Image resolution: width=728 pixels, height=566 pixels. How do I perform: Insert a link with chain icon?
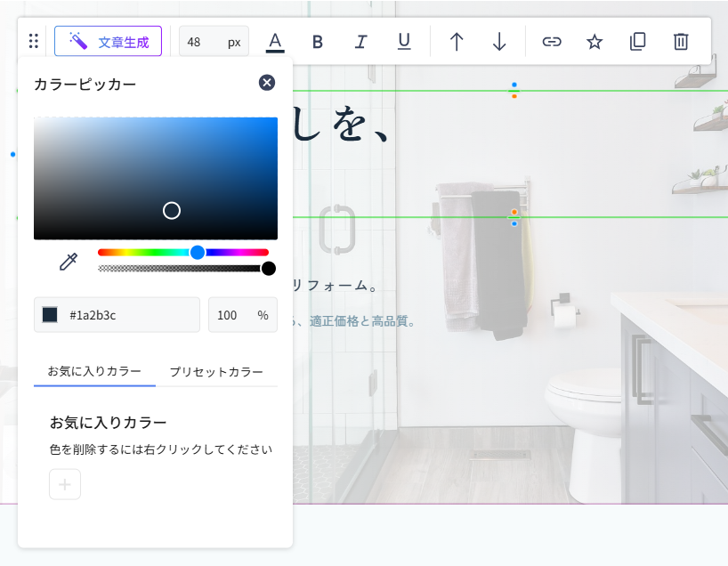pos(552,42)
